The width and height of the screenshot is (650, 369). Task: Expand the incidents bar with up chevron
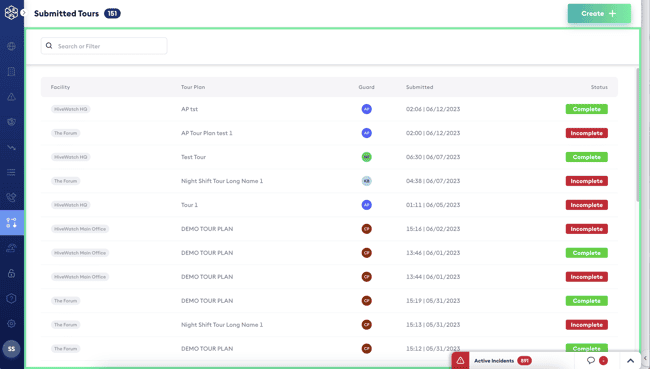630,361
